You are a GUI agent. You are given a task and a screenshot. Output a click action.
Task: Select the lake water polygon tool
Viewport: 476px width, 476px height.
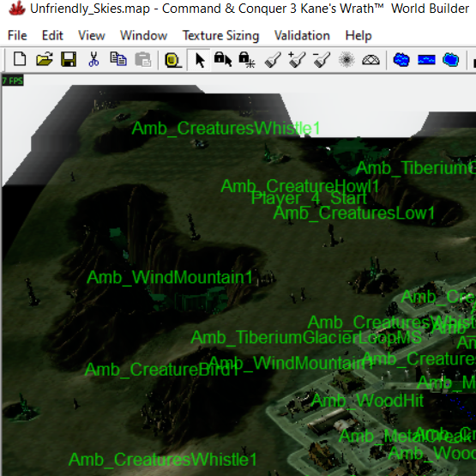[x=401, y=60]
